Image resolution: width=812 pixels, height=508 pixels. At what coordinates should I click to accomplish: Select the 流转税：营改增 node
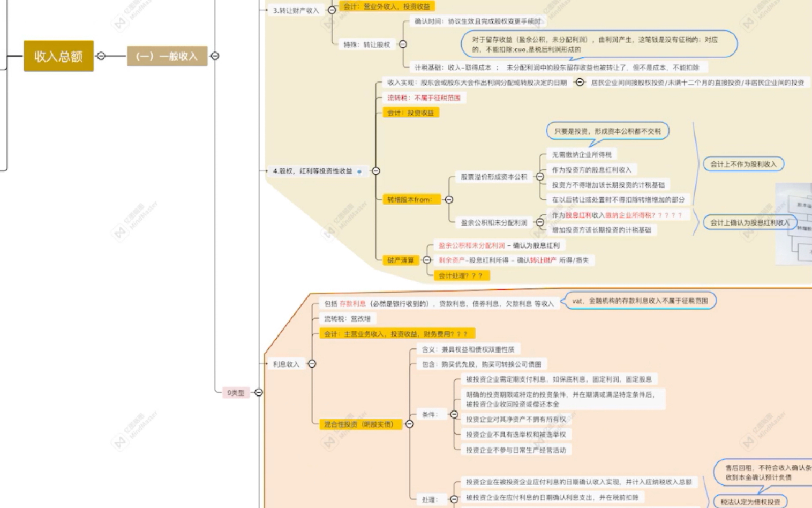[x=348, y=318]
